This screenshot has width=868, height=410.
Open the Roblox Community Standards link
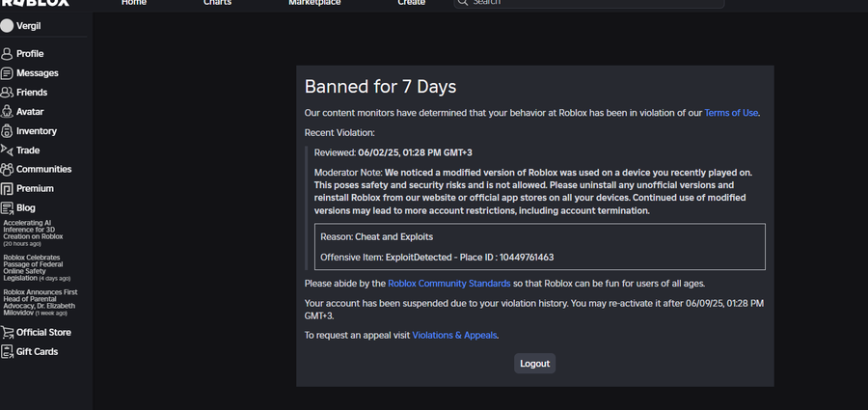coord(448,284)
